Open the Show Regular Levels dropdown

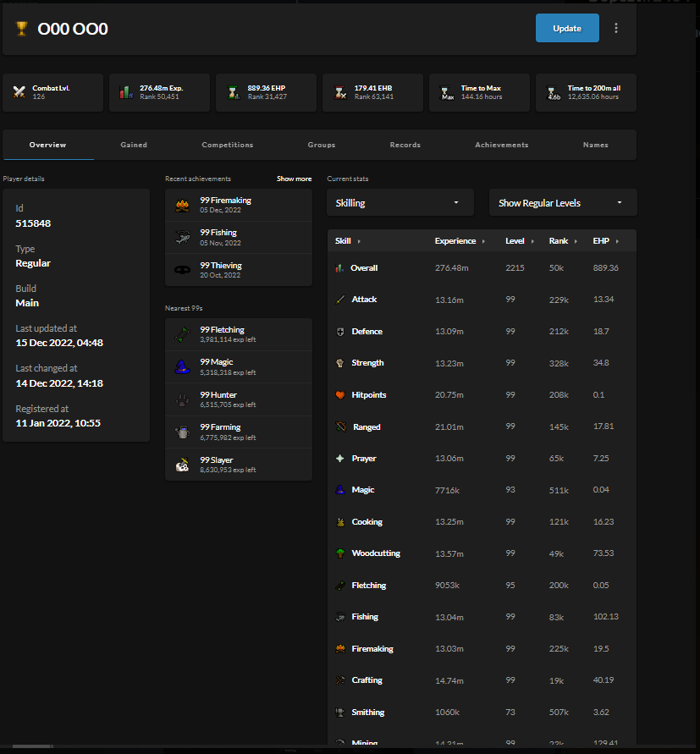pos(563,203)
